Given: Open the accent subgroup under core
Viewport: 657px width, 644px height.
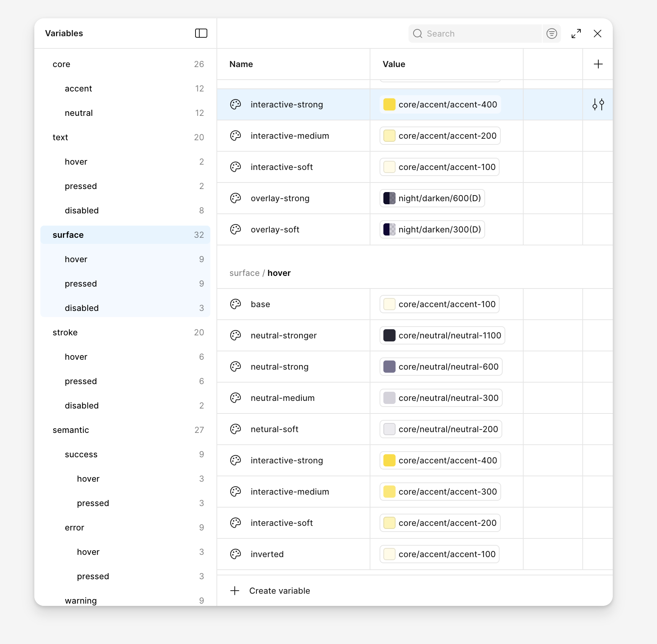Looking at the screenshot, I should pyautogui.click(x=79, y=88).
